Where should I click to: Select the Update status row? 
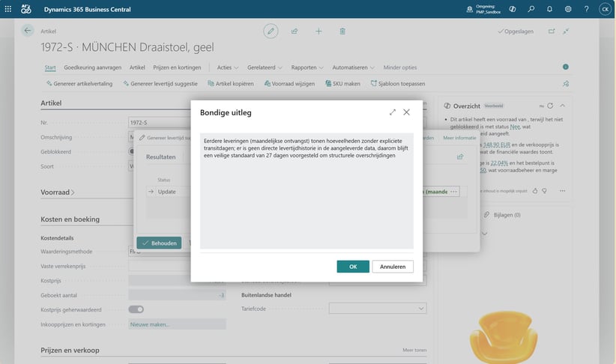(166, 192)
